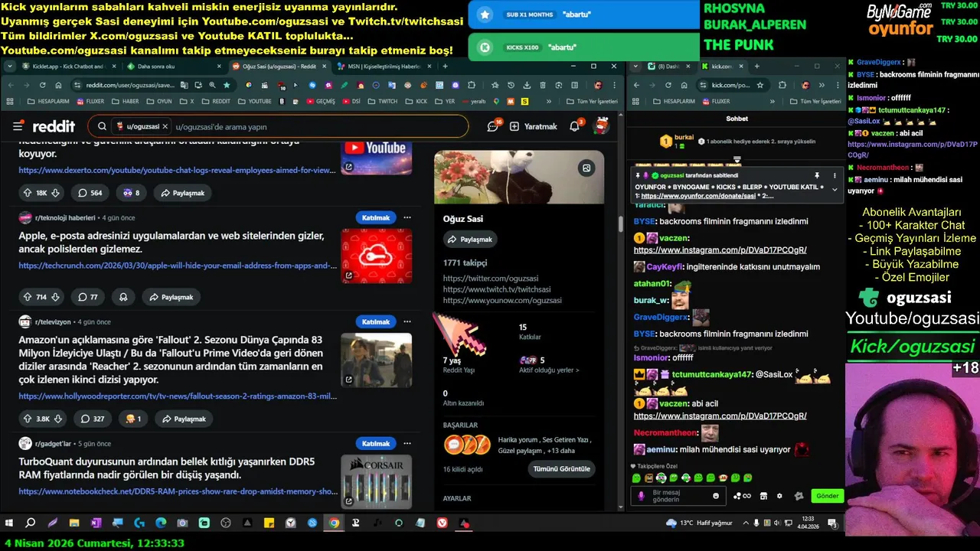This screenshot has width=980, height=551.
Task: Switch to the Dashboard tab in Kick window
Action: coord(668,67)
